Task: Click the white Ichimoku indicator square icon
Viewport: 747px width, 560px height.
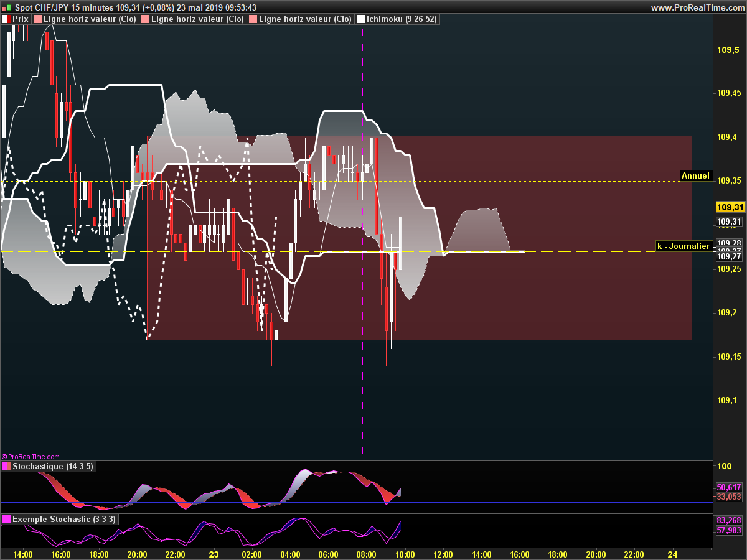Action: (360, 19)
